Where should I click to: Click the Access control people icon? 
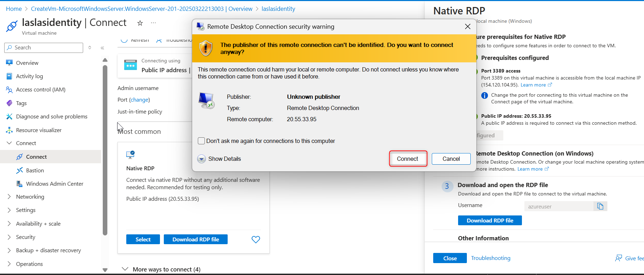click(9, 90)
